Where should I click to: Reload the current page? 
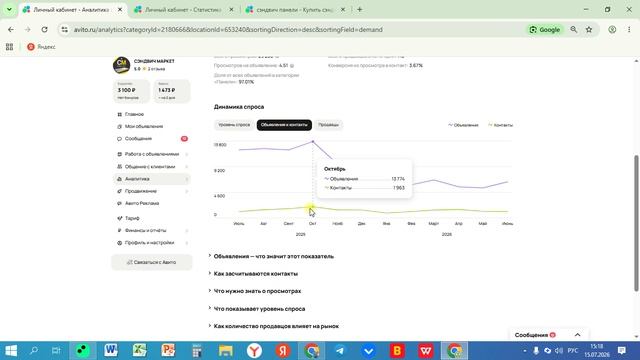[44, 29]
